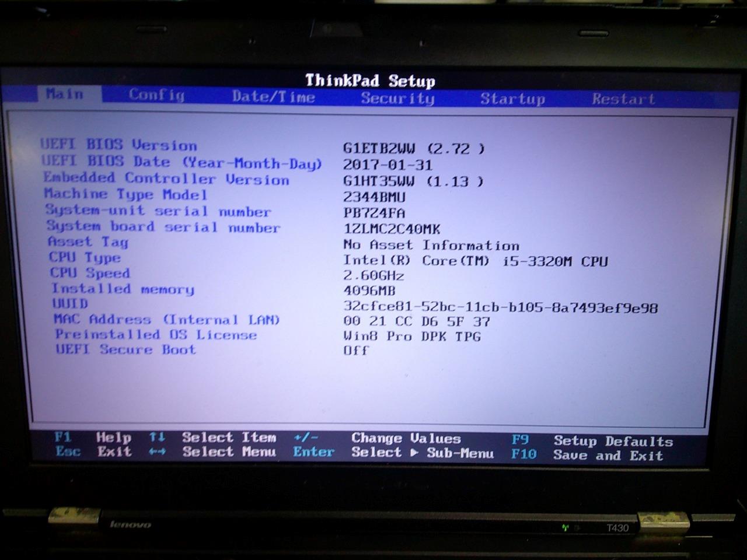Click serial number PB7Z4FA
The height and width of the screenshot is (560, 747).
tap(374, 213)
